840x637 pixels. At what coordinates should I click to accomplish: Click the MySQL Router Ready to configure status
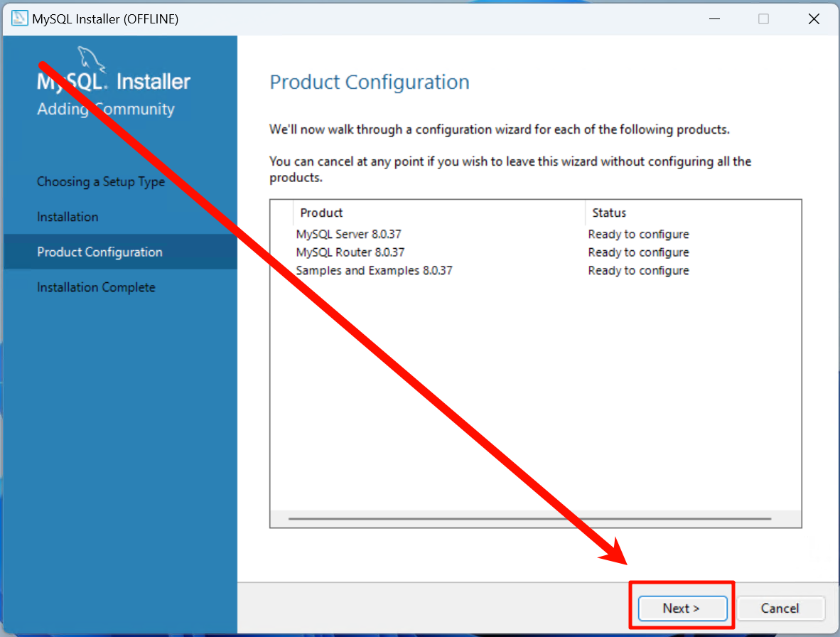[x=638, y=252]
